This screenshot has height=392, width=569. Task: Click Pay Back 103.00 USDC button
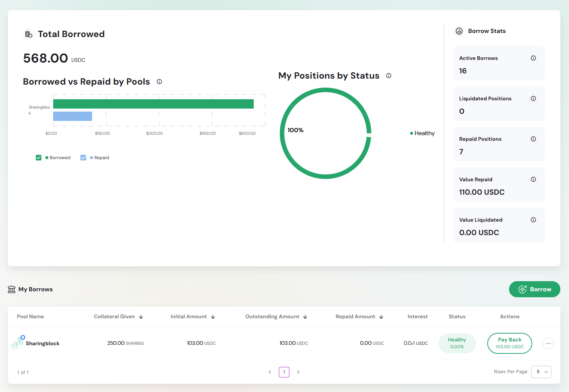click(509, 343)
